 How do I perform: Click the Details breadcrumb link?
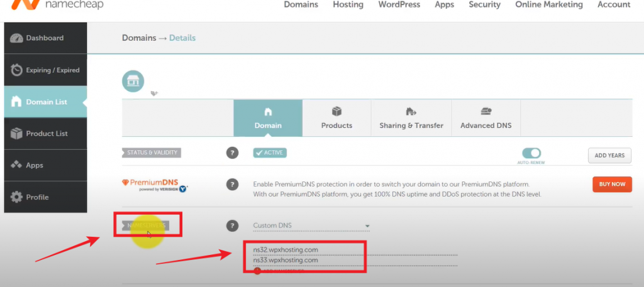coord(182,38)
